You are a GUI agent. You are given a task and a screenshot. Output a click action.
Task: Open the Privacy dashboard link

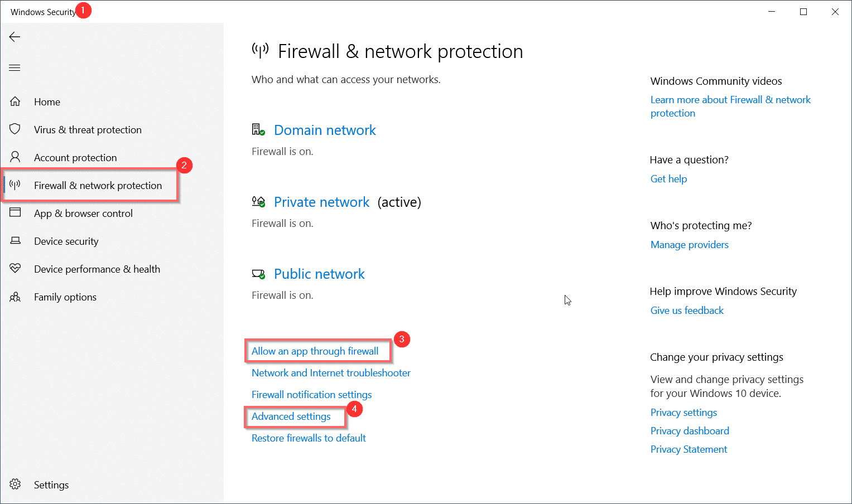(x=690, y=431)
